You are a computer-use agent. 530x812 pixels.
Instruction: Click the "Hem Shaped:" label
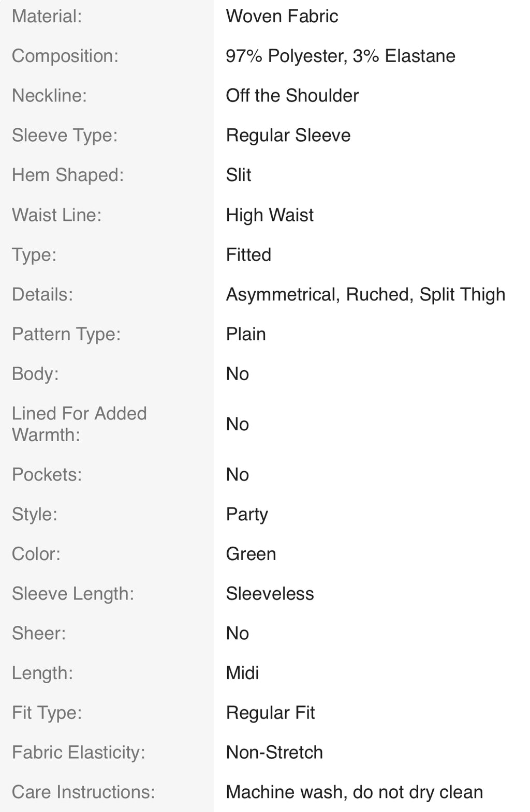click(68, 175)
